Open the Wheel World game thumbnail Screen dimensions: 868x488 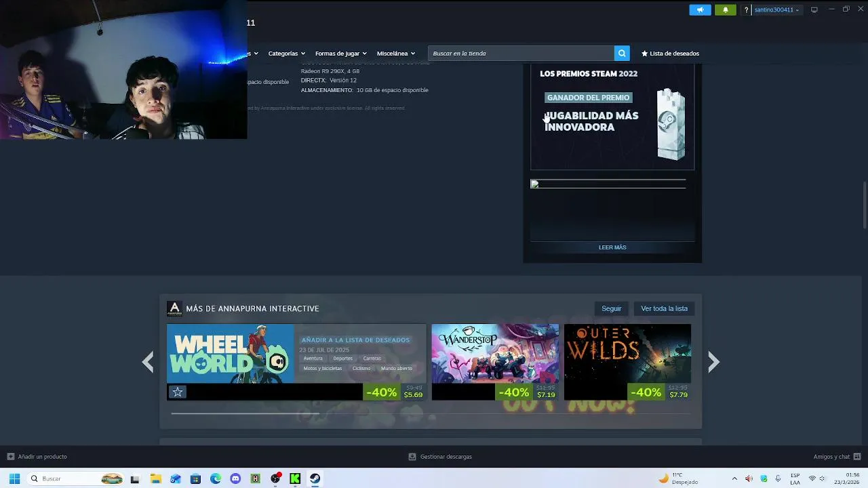(x=231, y=354)
